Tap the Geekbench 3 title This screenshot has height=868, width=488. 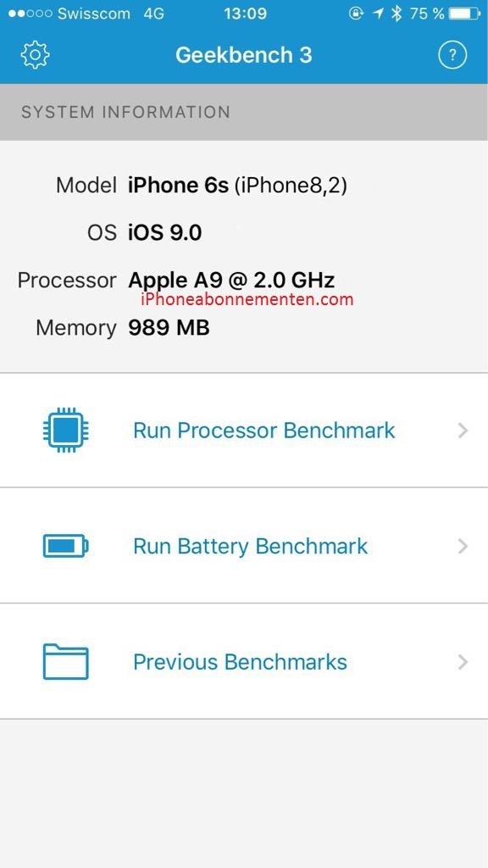(x=244, y=55)
